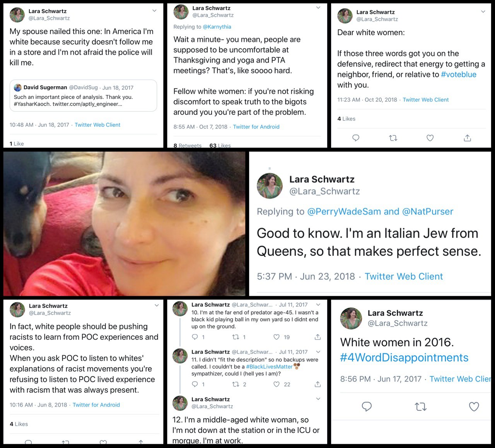Click the #BlackLivesMatter hashtag
The width and height of the screenshot is (495, 448).
(269, 366)
